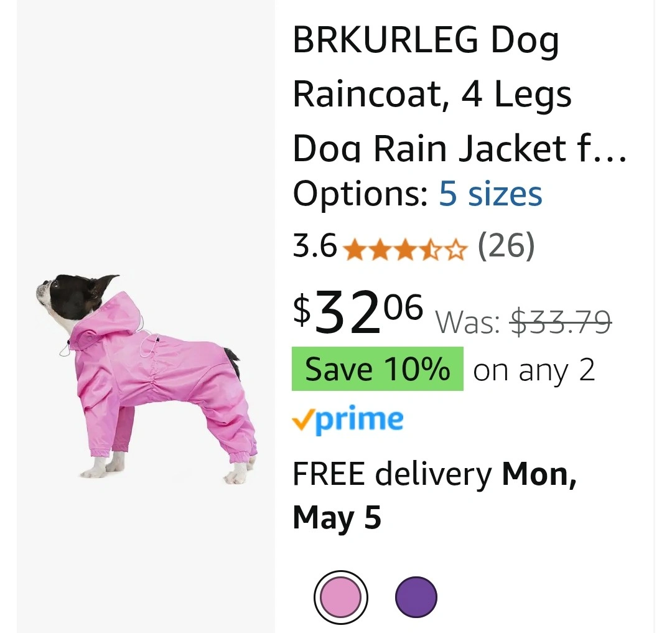The height and width of the screenshot is (633, 672).
Task: View the 5 sizes options link
Action: (x=490, y=194)
